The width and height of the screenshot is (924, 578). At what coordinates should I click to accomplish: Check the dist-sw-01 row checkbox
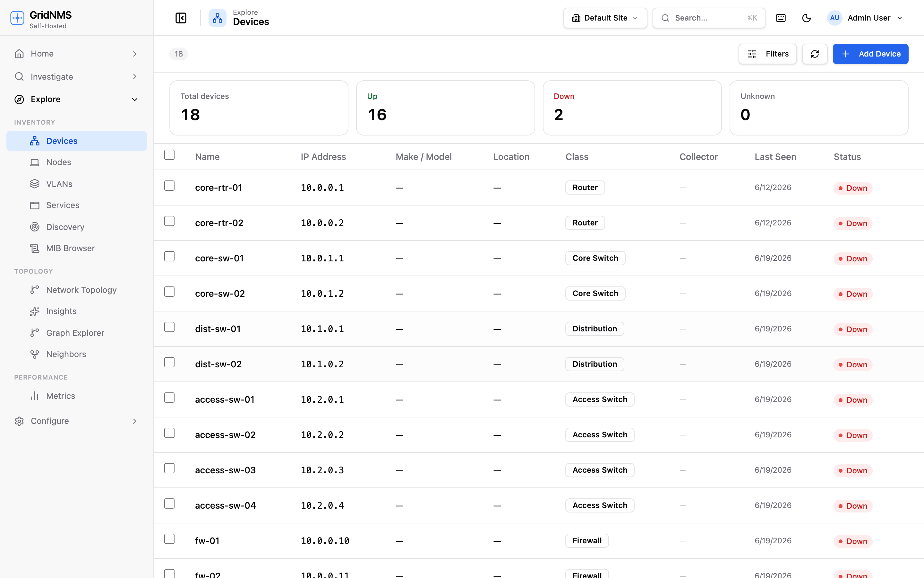click(169, 327)
